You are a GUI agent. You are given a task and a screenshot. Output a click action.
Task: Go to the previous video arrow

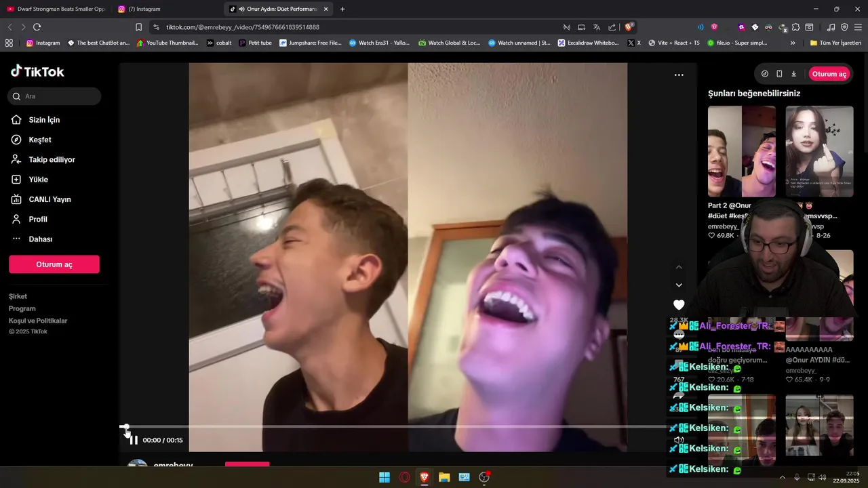(x=679, y=267)
